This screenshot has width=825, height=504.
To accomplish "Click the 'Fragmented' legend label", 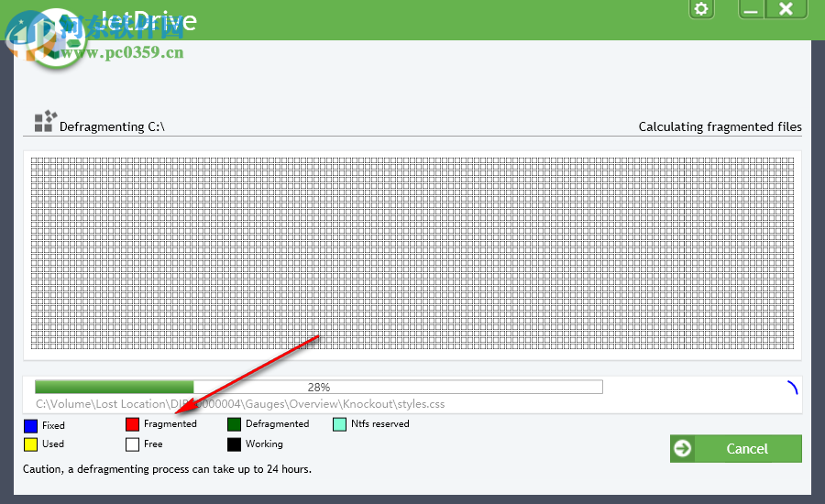I will [170, 424].
